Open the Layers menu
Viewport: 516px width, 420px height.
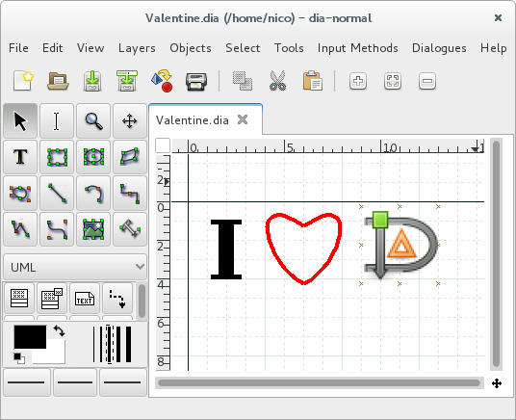pyautogui.click(x=137, y=48)
